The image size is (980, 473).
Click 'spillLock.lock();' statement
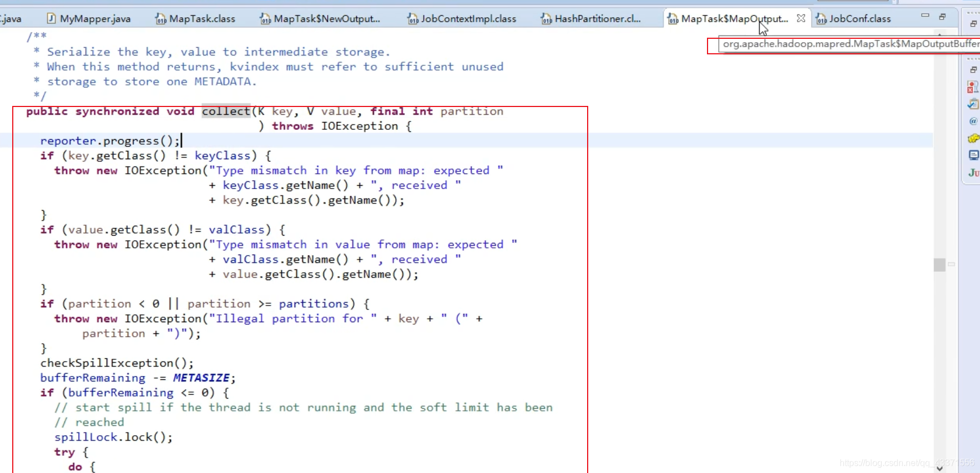[x=114, y=438]
